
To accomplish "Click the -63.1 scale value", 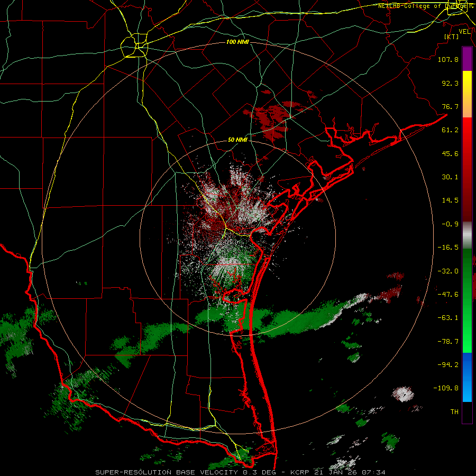I will pyautogui.click(x=448, y=318).
